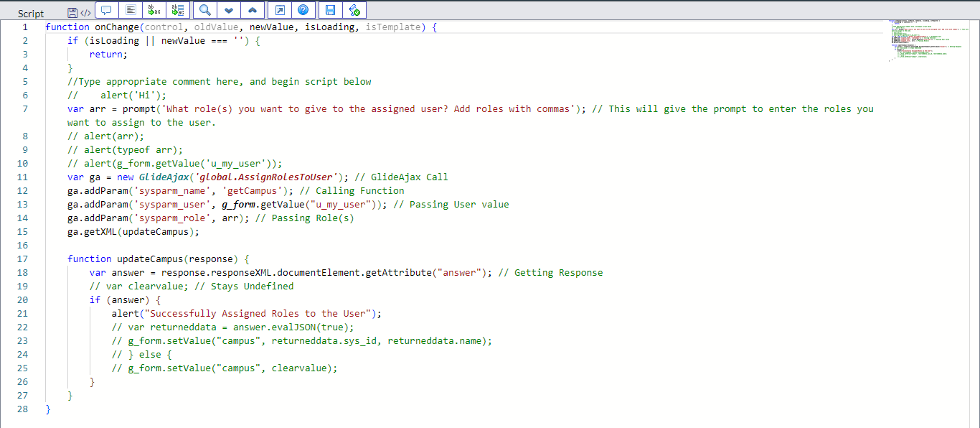Format the script code automatically

[130, 10]
